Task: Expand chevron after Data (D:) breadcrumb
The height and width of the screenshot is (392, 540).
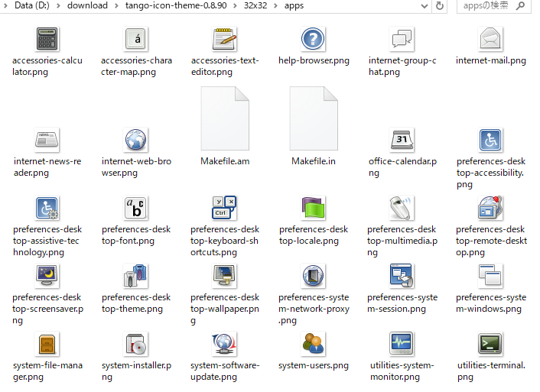Action: 58,6
